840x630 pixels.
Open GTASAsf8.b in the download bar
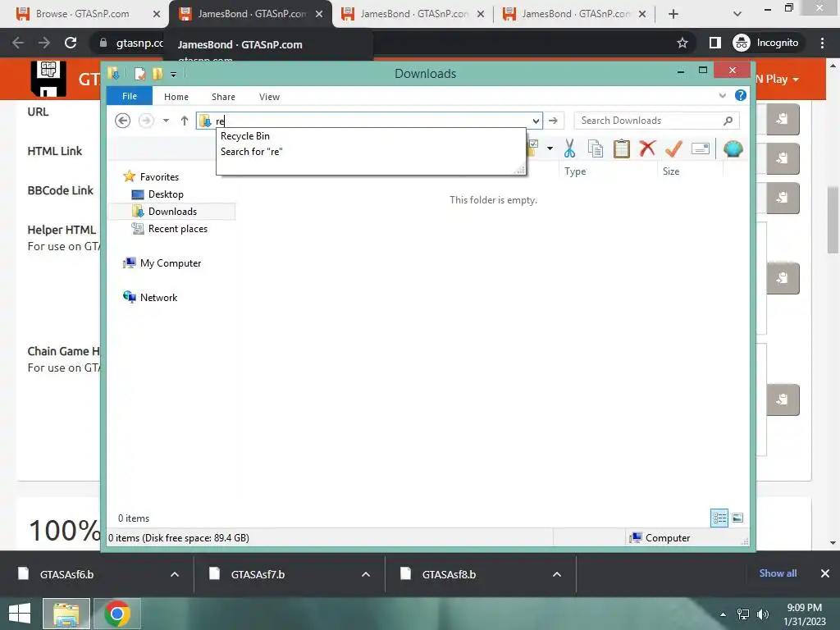tap(449, 574)
